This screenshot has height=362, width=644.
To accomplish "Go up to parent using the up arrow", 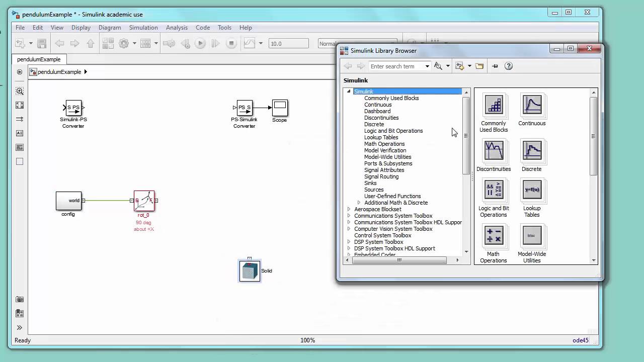I will pyautogui.click(x=91, y=44).
